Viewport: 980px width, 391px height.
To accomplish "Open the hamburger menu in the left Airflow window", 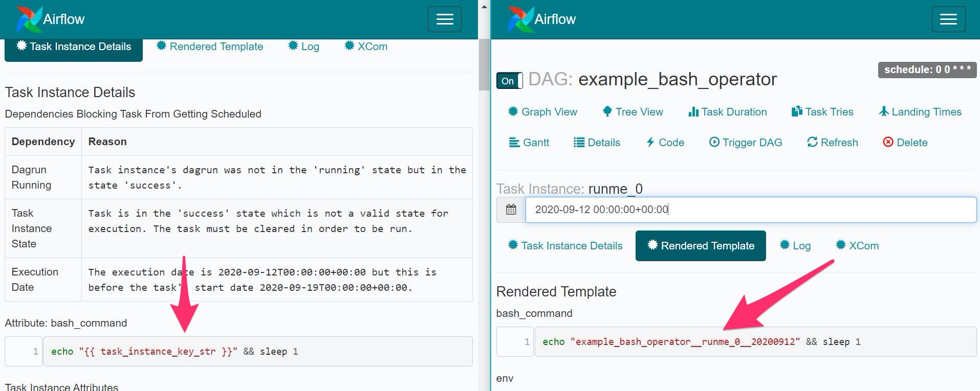I will point(444,19).
